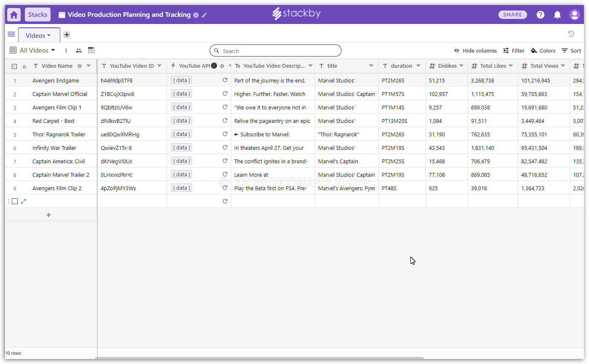Click the SHARE button

pos(513,15)
